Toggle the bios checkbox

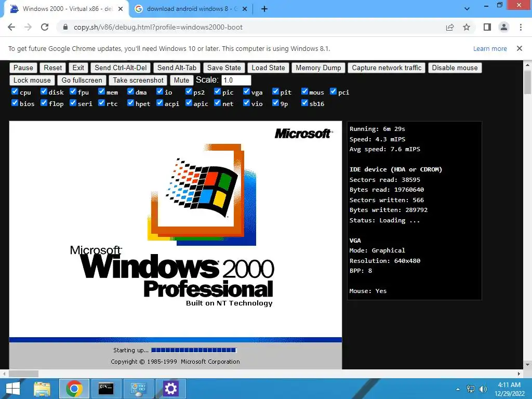[x=15, y=103]
